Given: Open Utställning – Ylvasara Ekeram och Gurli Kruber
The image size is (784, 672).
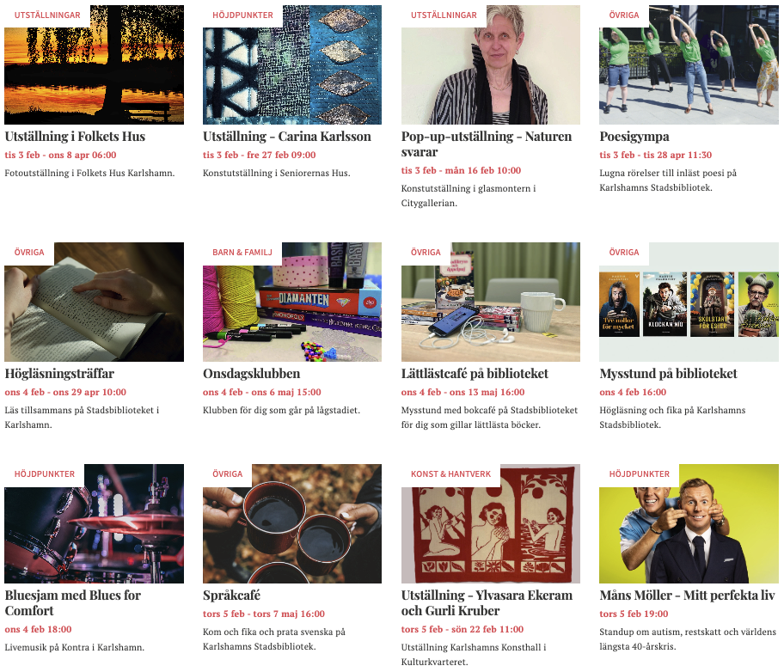Looking at the screenshot, I should pos(487,603).
